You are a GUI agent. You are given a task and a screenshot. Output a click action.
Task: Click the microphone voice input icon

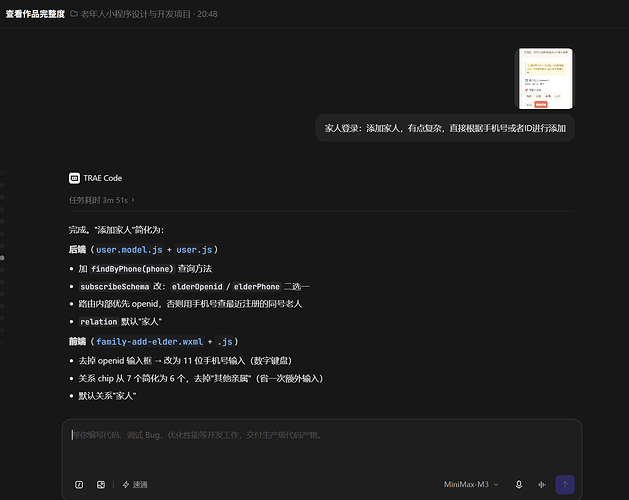tap(519, 484)
